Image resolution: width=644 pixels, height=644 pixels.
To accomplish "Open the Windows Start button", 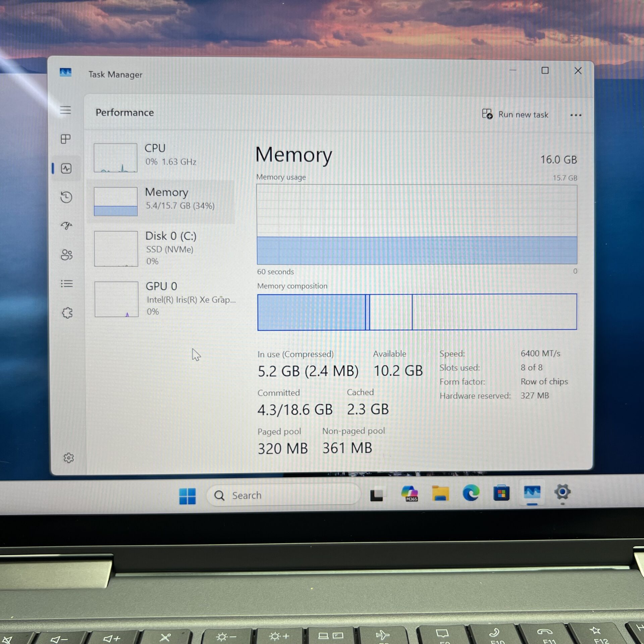I will pos(187,496).
